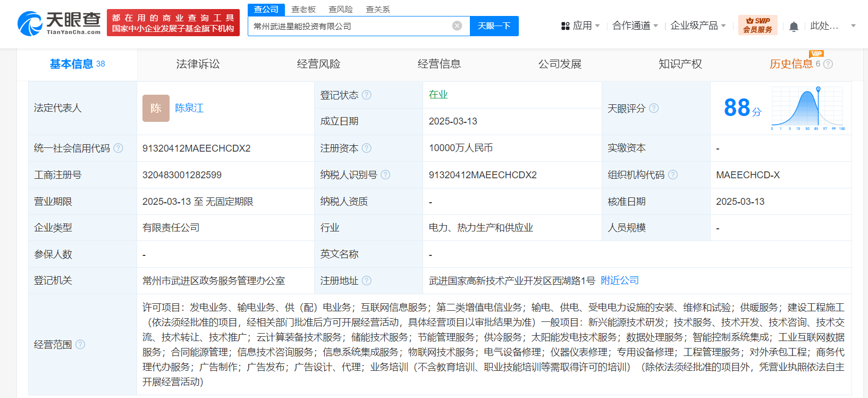The width and height of the screenshot is (868, 398).
Task: Expand the 企业级产品 dropdown
Action: click(x=698, y=26)
